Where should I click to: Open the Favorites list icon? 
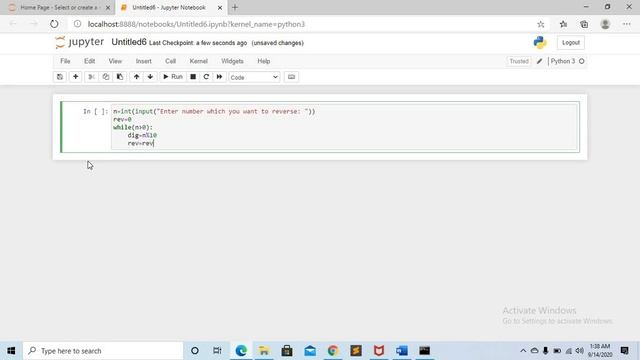[x=563, y=24]
